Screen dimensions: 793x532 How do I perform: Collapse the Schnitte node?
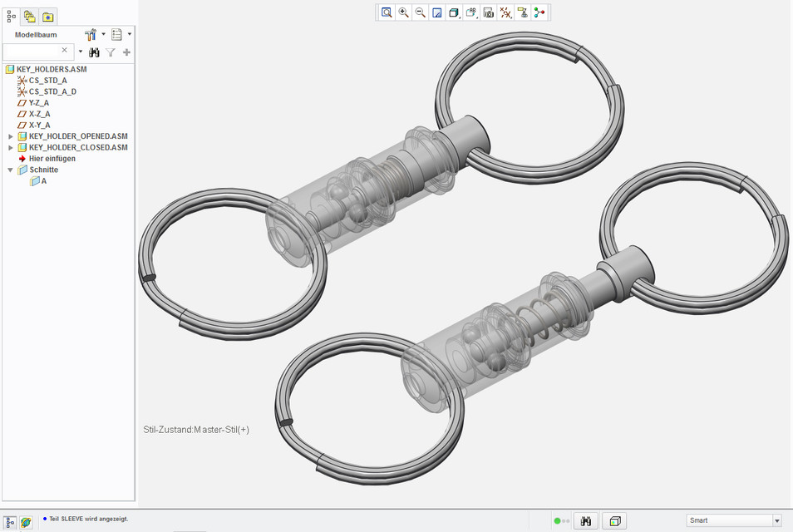10,170
